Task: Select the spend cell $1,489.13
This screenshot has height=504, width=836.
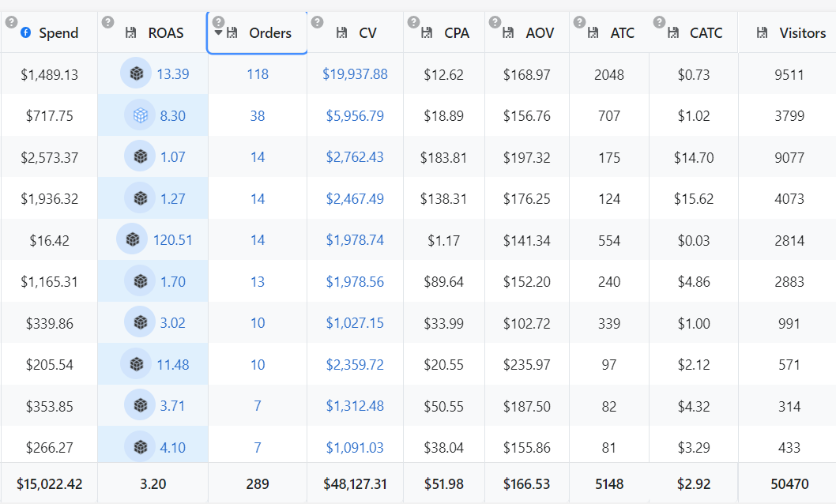Action: 50,74
